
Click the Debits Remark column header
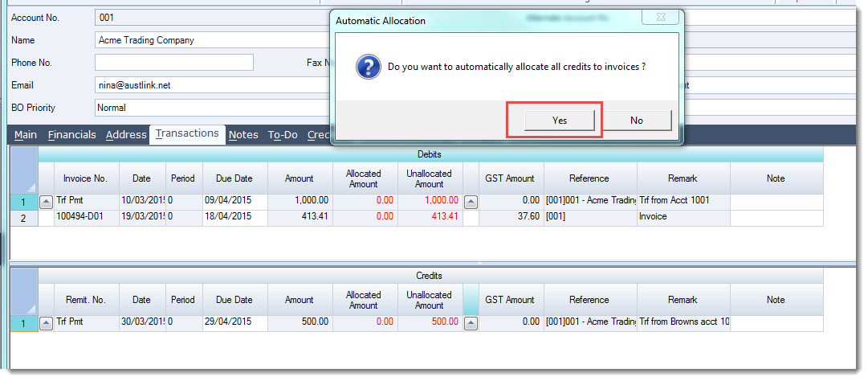click(683, 178)
